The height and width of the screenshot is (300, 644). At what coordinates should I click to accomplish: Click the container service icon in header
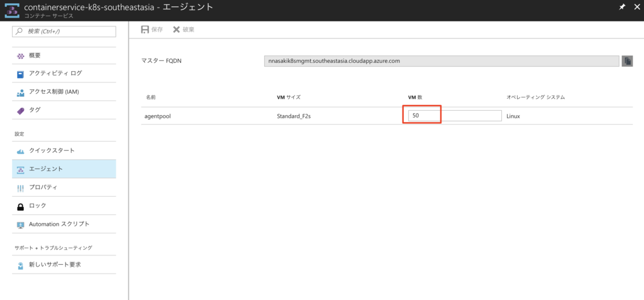tap(13, 10)
